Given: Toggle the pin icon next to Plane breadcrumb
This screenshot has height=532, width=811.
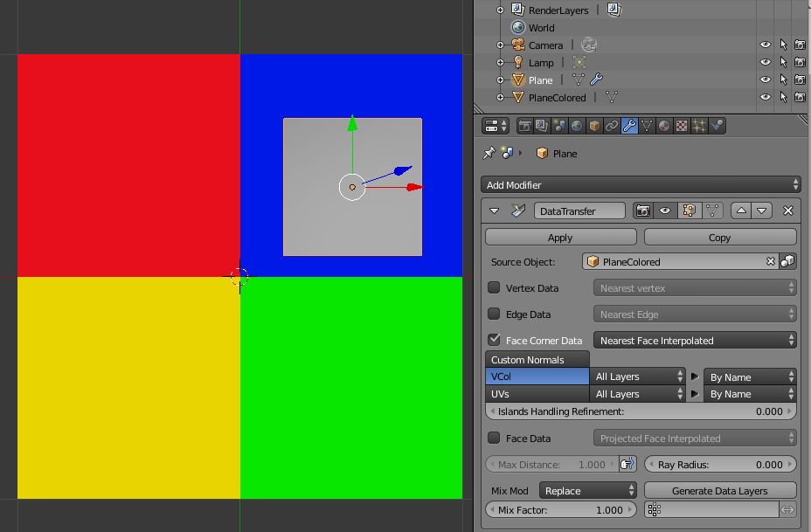Looking at the screenshot, I should (489, 153).
